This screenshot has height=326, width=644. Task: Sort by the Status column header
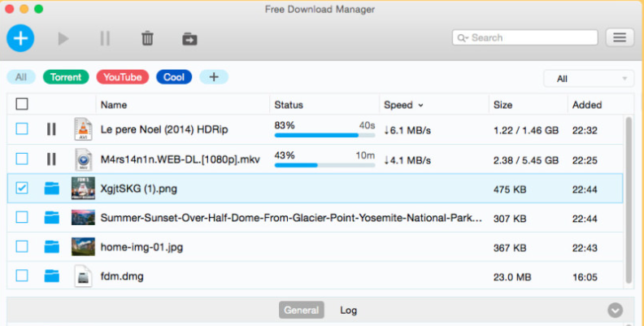289,105
